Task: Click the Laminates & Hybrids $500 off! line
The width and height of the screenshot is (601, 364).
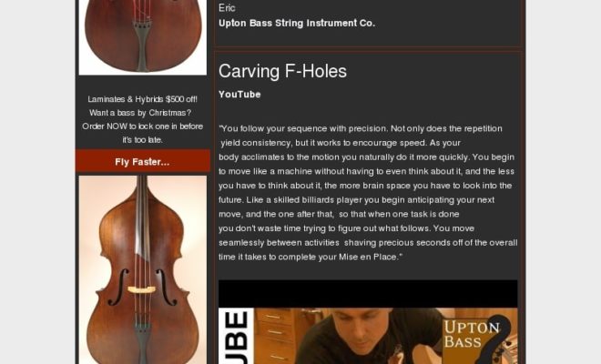Action: [143, 99]
